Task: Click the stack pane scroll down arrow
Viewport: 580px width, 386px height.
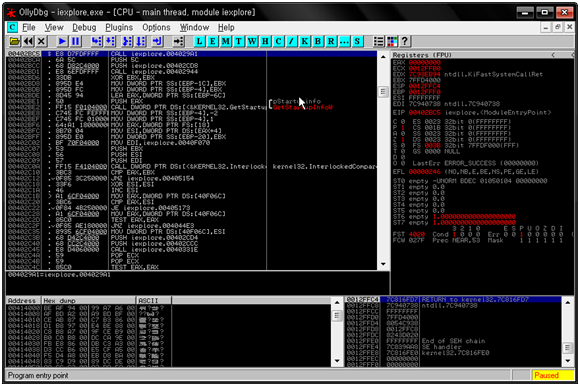Action: tap(568, 361)
